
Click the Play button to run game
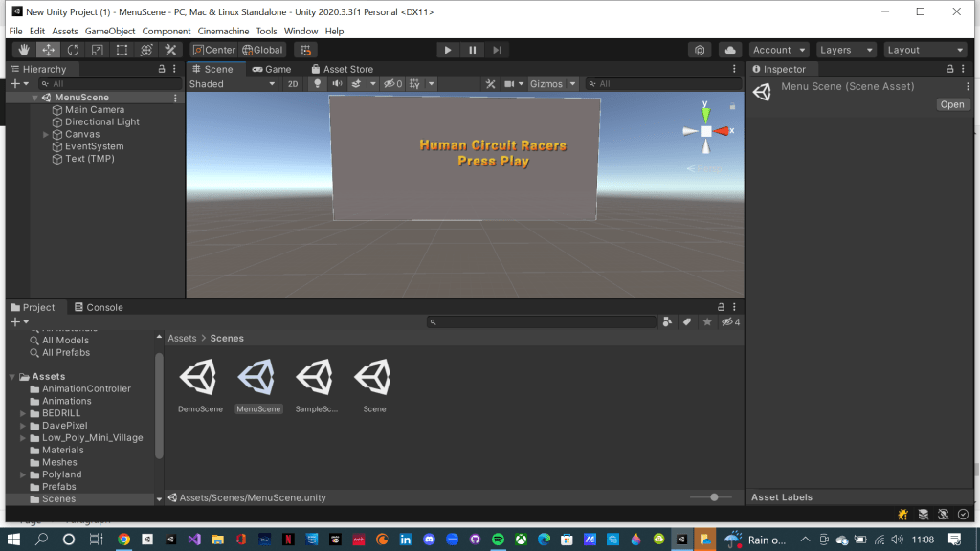[448, 50]
